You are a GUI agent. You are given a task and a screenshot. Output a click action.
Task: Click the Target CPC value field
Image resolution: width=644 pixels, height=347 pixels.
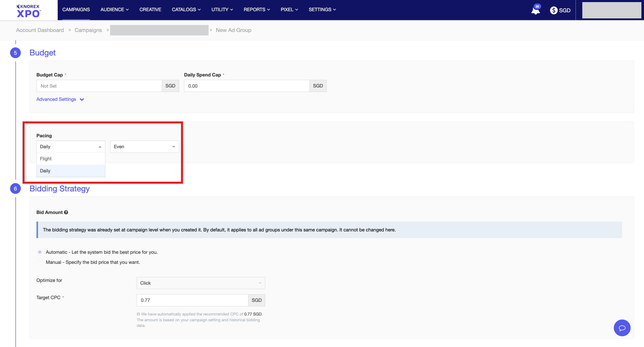point(192,300)
